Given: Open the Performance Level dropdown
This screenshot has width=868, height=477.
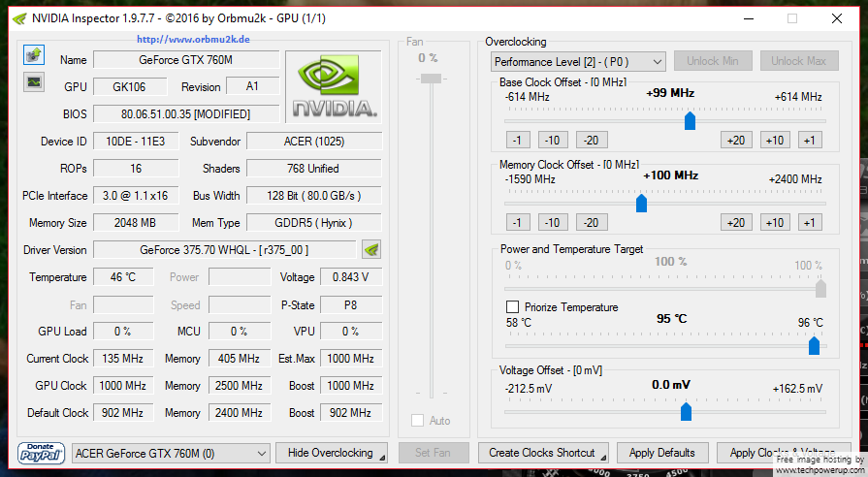Looking at the screenshot, I should pyautogui.click(x=578, y=61).
